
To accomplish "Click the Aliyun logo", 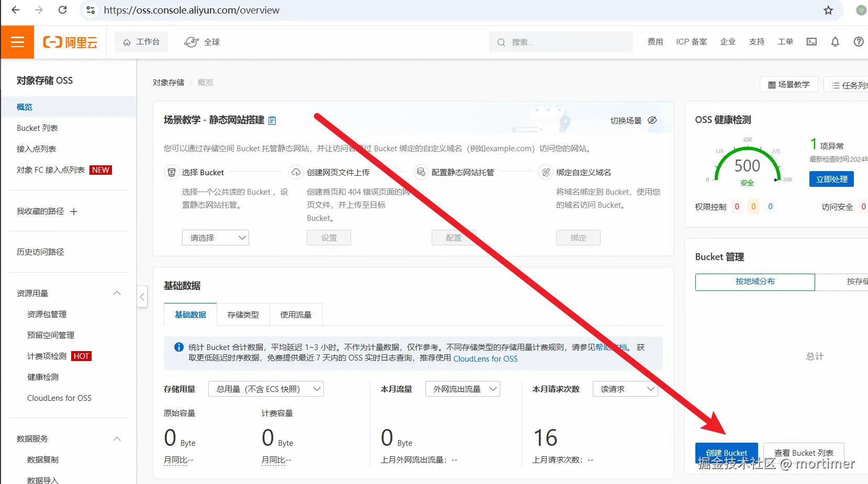I will pyautogui.click(x=70, y=42).
